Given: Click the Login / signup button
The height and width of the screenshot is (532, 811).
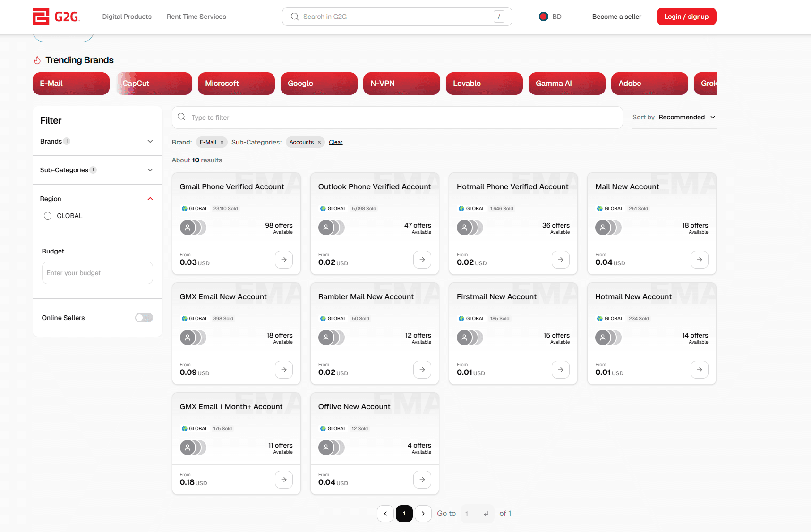Looking at the screenshot, I should pos(687,17).
